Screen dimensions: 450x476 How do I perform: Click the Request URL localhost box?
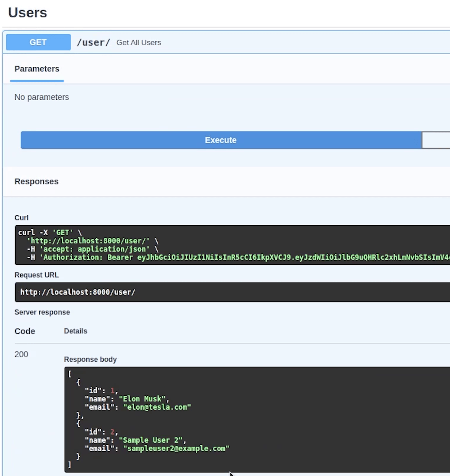78,292
